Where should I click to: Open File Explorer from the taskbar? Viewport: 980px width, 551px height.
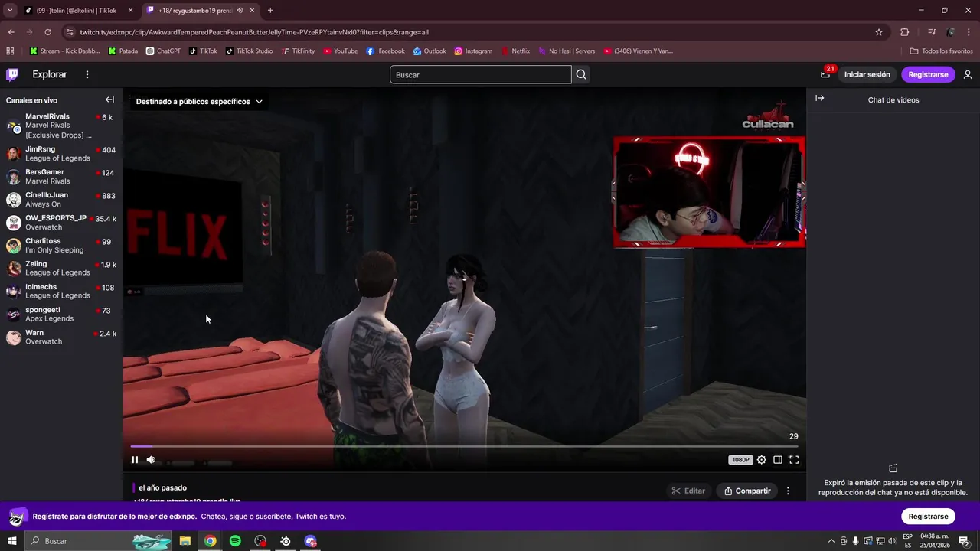pyautogui.click(x=185, y=541)
